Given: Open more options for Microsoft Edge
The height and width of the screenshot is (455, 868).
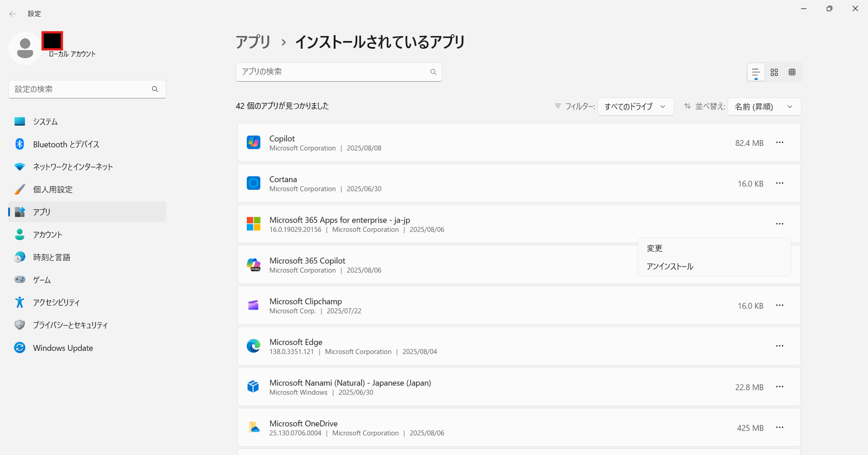Looking at the screenshot, I should click(779, 346).
